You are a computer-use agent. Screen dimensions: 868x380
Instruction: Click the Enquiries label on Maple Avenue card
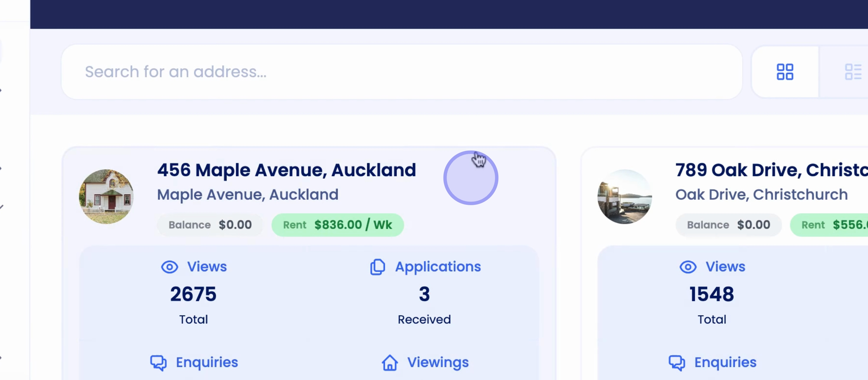[x=207, y=362]
